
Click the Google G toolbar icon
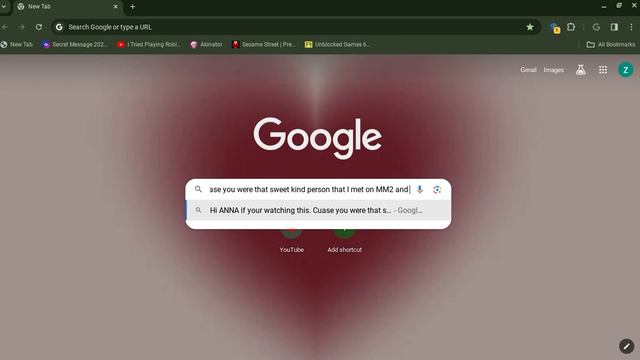pyautogui.click(x=596, y=27)
